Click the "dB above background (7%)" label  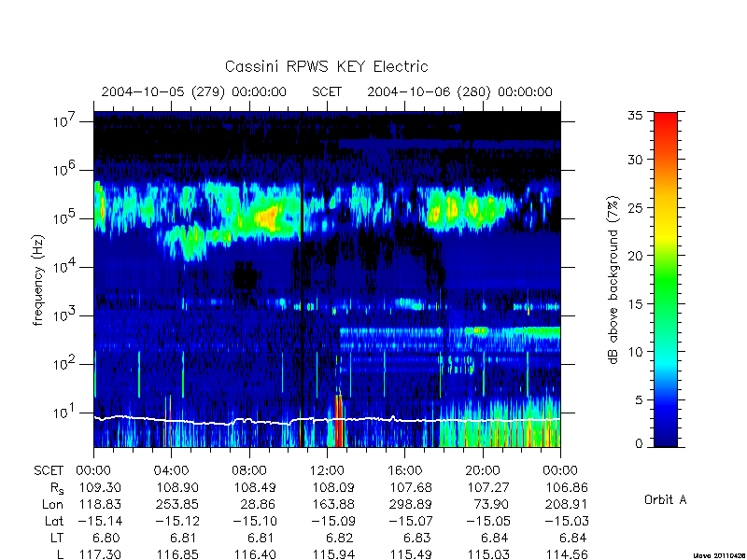coord(613,280)
